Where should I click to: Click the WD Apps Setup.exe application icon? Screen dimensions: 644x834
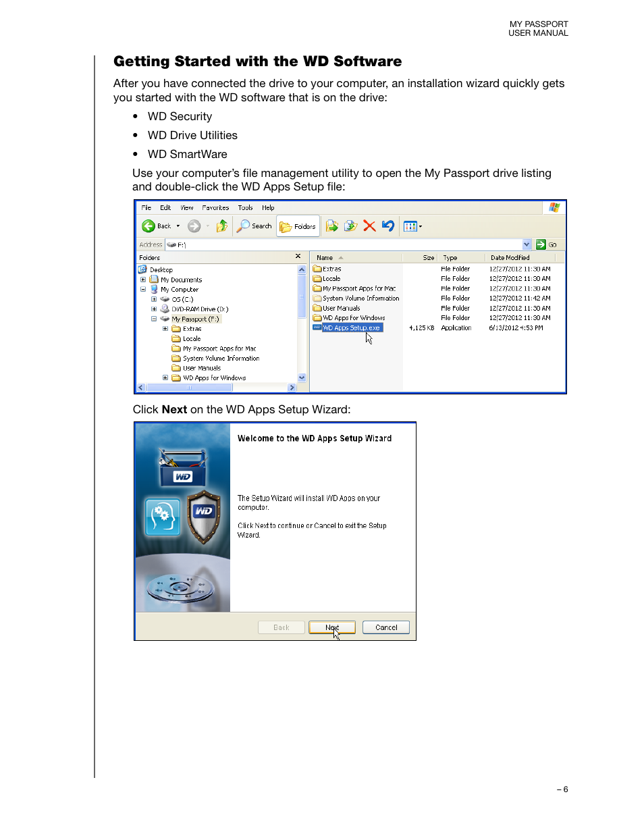point(317,328)
